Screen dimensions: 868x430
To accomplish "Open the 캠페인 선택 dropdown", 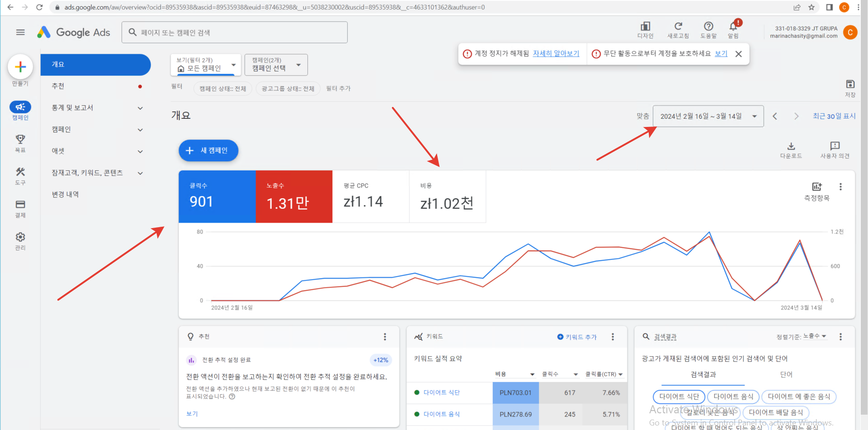I will coord(276,65).
